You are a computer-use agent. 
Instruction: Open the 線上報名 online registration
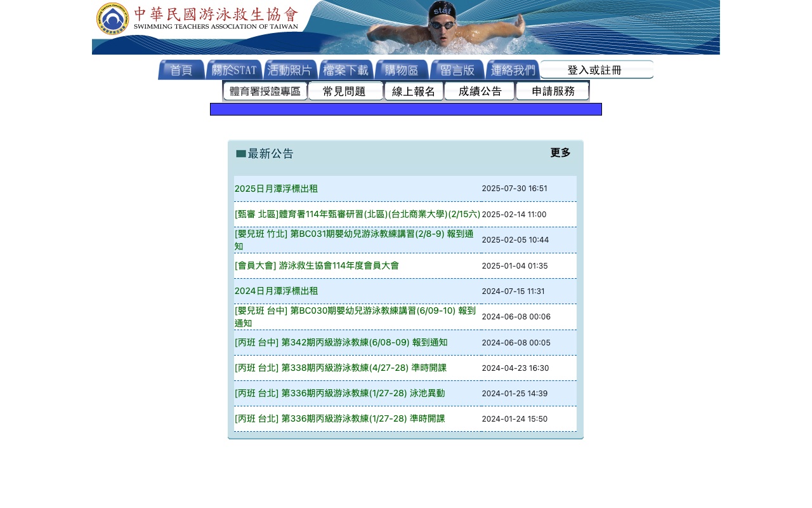coord(413,91)
